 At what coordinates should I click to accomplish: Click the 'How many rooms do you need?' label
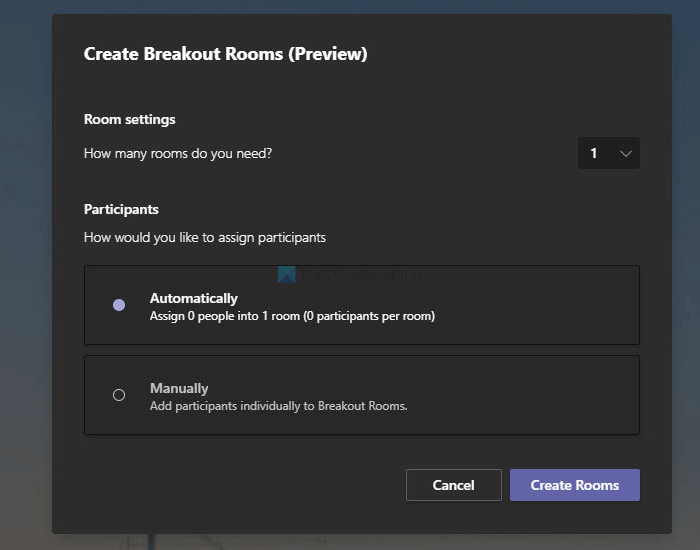point(178,153)
